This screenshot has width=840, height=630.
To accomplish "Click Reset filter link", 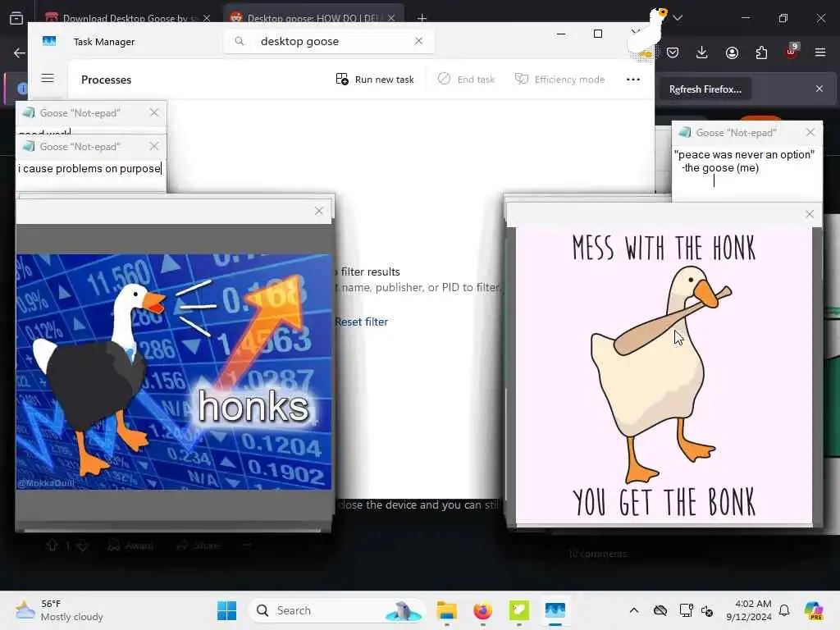I will 362,322.
